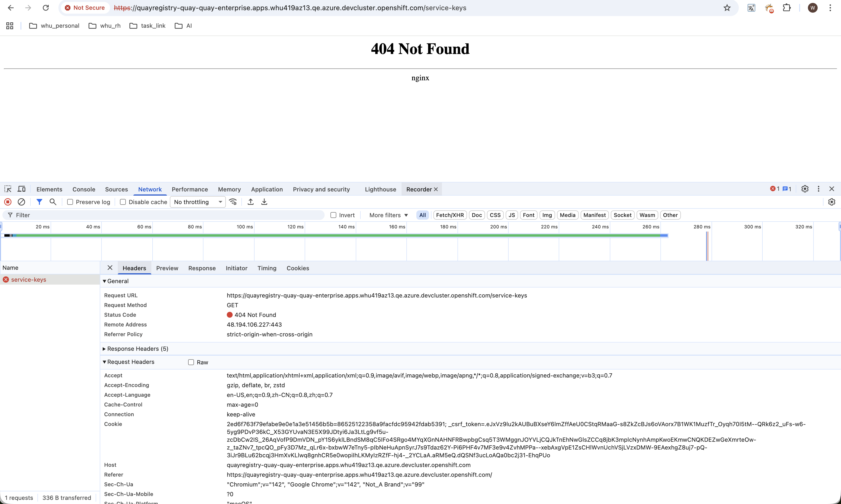841x504 pixels.
Task: Enable the Preserve log checkbox
Action: pyautogui.click(x=70, y=202)
